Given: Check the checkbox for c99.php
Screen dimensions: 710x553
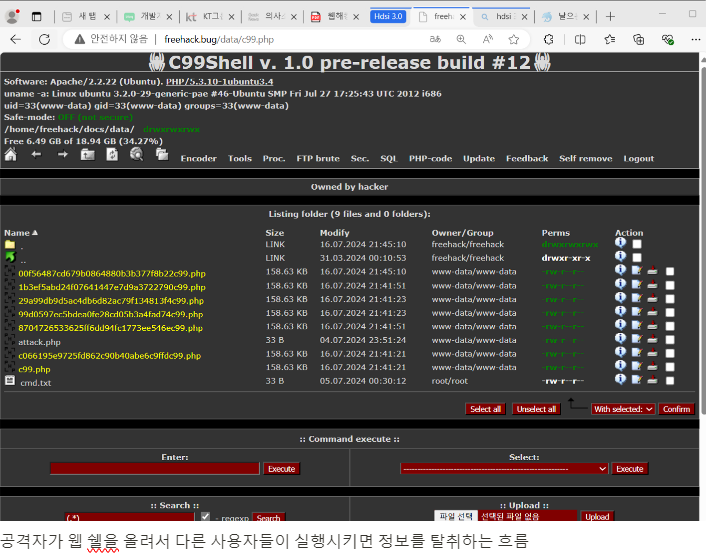Looking at the screenshot, I should tap(670, 367).
